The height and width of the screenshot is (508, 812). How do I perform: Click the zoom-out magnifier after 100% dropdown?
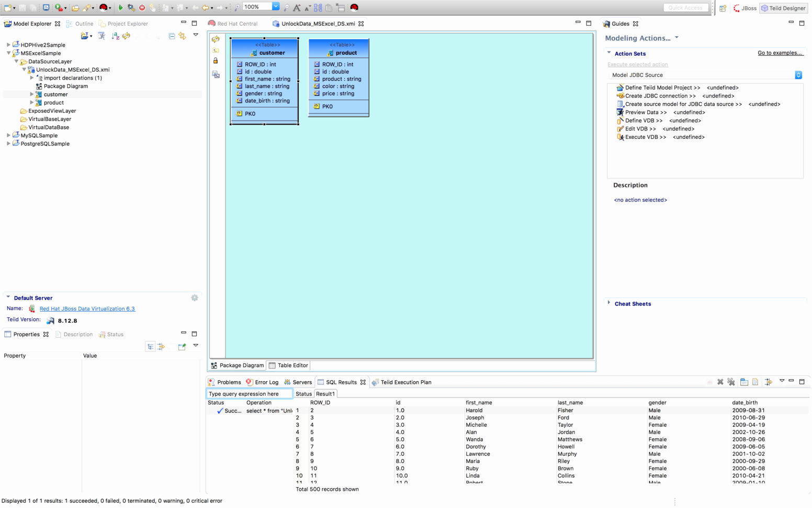click(286, 8)
